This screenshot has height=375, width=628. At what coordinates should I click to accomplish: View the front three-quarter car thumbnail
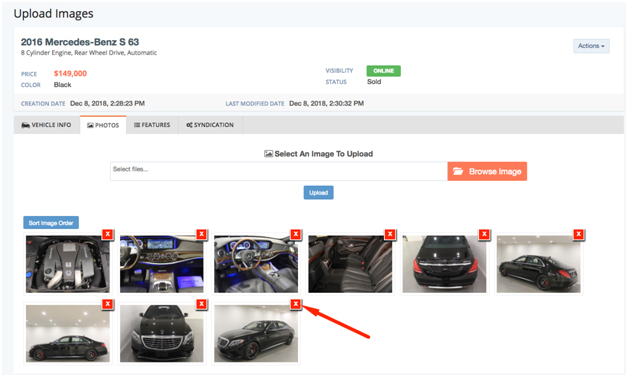tap(256, 334)
